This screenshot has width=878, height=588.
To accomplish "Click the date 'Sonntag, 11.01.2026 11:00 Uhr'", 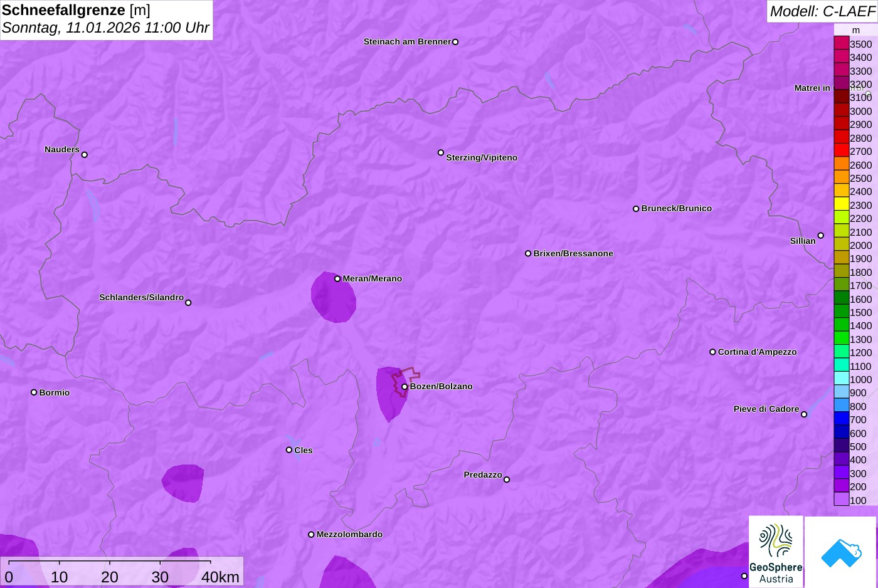I will coord(105,28).
